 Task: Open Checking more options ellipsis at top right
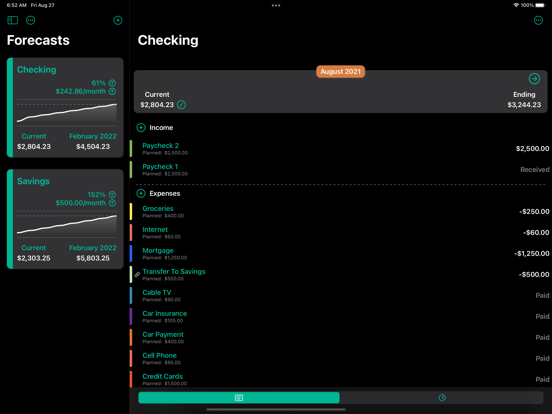pos(538,20)
